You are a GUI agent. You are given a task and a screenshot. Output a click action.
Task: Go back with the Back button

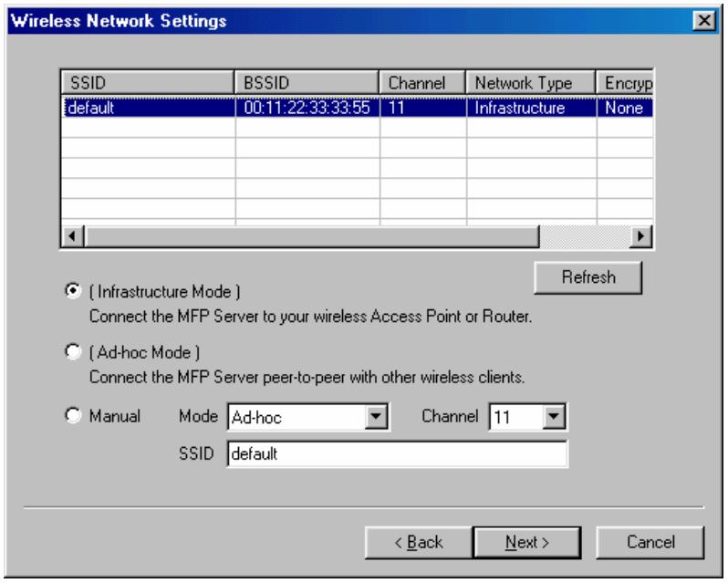coord(419,542)
